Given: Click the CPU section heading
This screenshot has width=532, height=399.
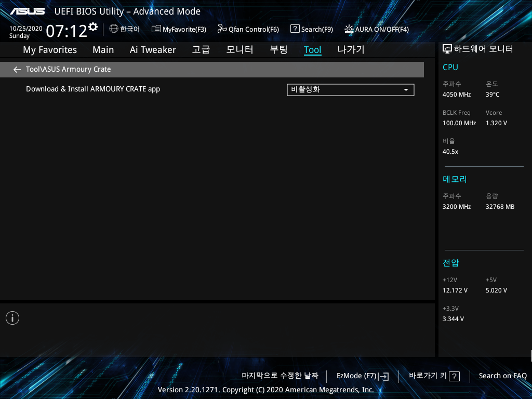Looking at the screenshot, I should [450, 67].
